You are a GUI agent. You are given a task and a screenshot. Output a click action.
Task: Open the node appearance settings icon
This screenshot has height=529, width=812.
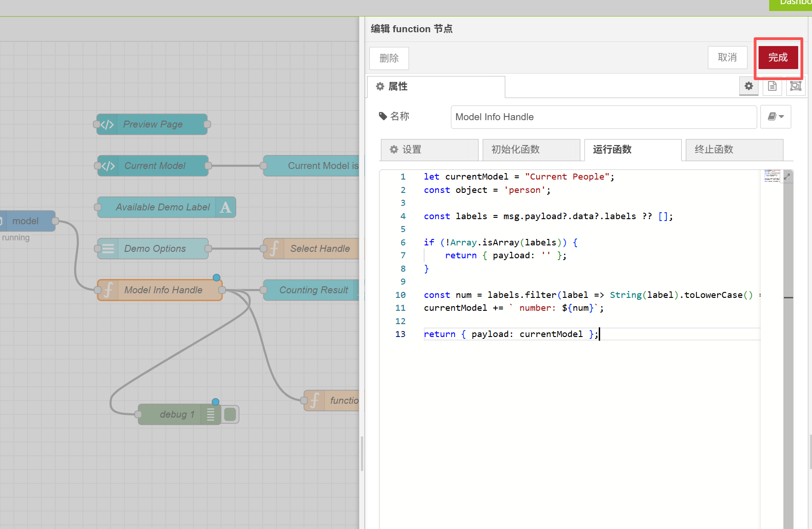click(795, 86)
